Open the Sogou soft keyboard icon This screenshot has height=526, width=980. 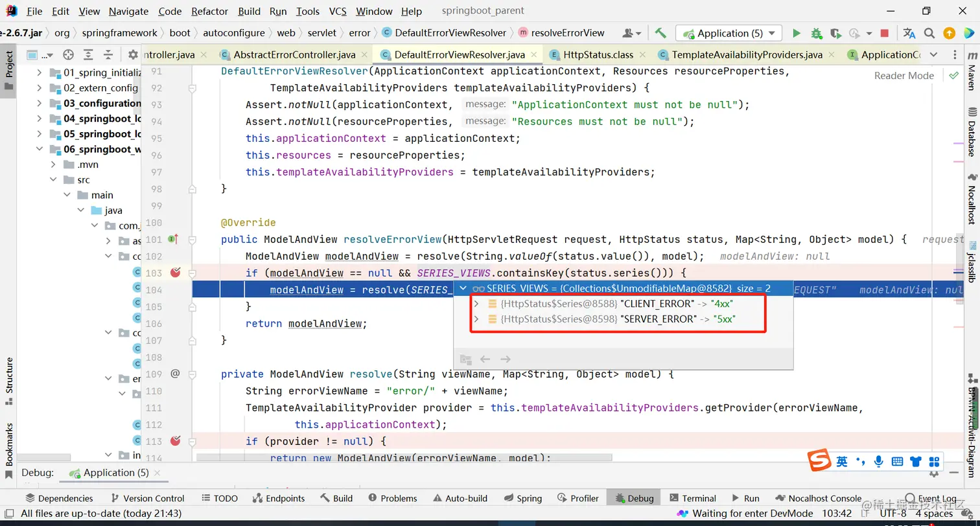(x=897, y=461)
